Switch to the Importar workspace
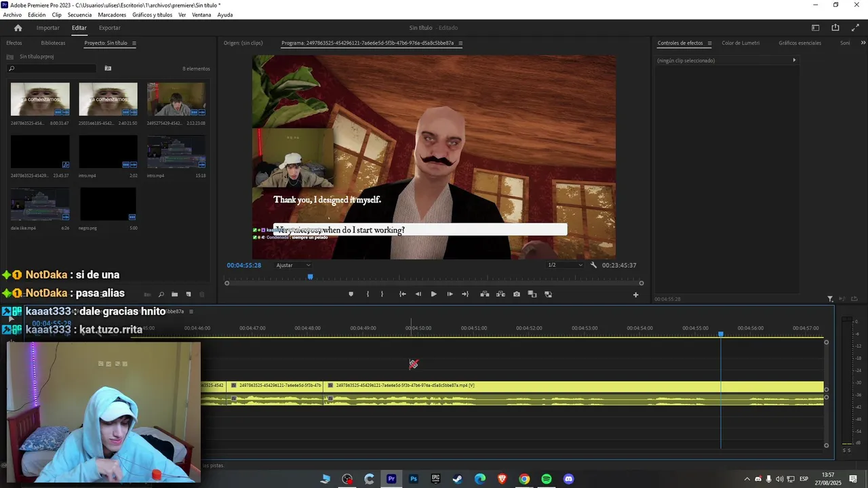This screenshot has height=488, width=868. 47,28
